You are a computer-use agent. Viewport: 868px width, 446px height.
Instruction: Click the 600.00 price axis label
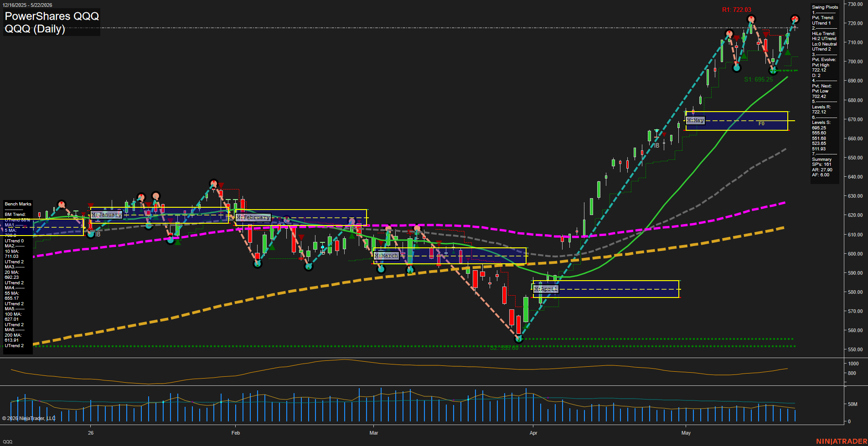(x=855, y=254)
